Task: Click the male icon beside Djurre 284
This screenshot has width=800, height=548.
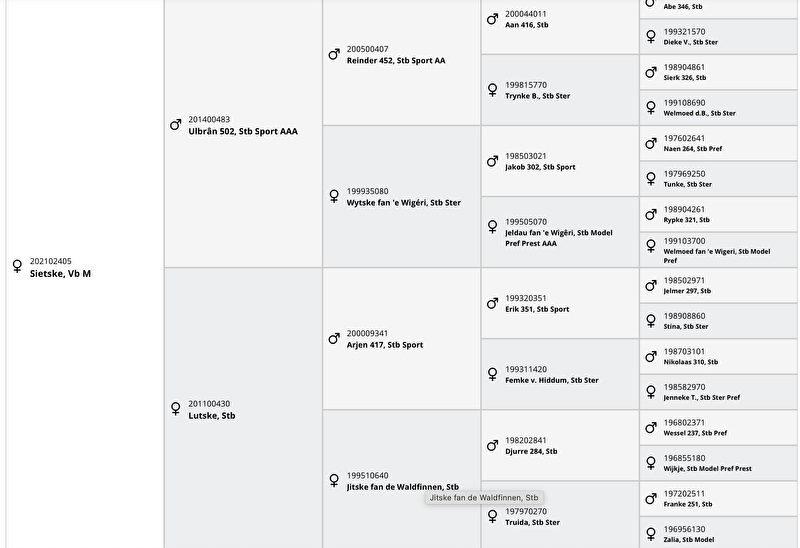Action: click(x=492, y=445)
